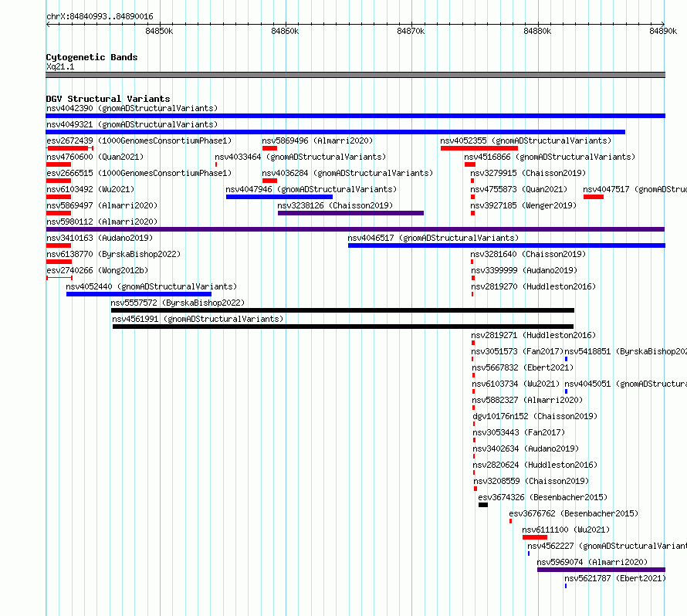Select the nsv4049321 gnomAD variant label
Image resolution: width=687 pixels, height=616 pixels.
[x=132, y=124]
